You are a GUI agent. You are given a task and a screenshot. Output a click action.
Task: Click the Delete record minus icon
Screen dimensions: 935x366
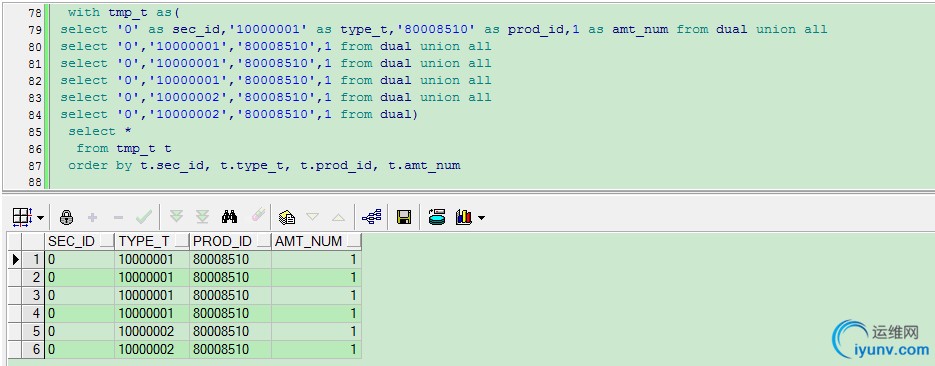point(118,218)
